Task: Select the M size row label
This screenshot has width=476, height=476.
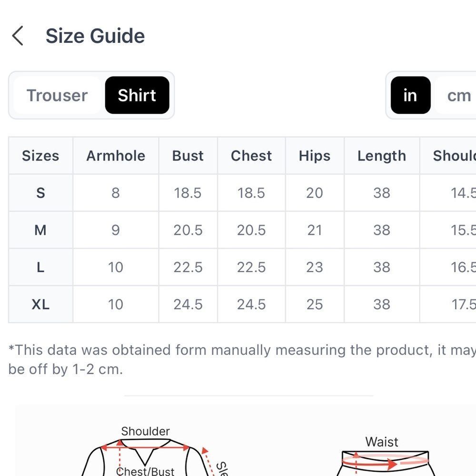Action: 40,230
